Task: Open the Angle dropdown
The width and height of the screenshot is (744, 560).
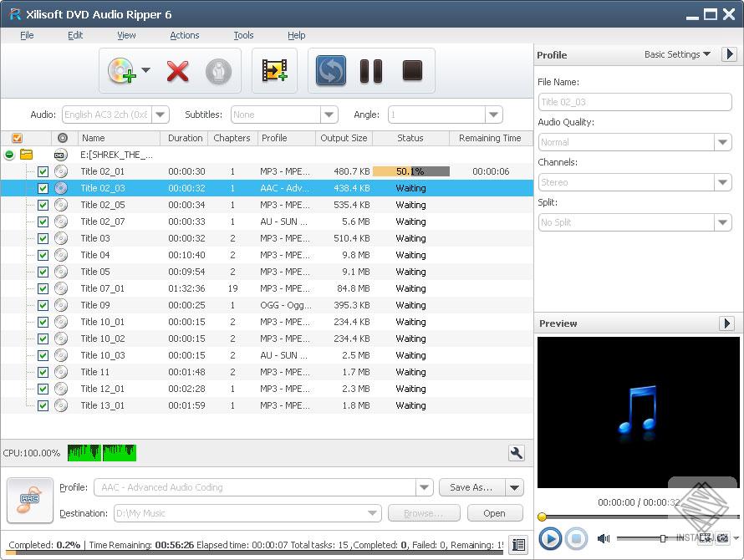Action: [x=493, y=115]
